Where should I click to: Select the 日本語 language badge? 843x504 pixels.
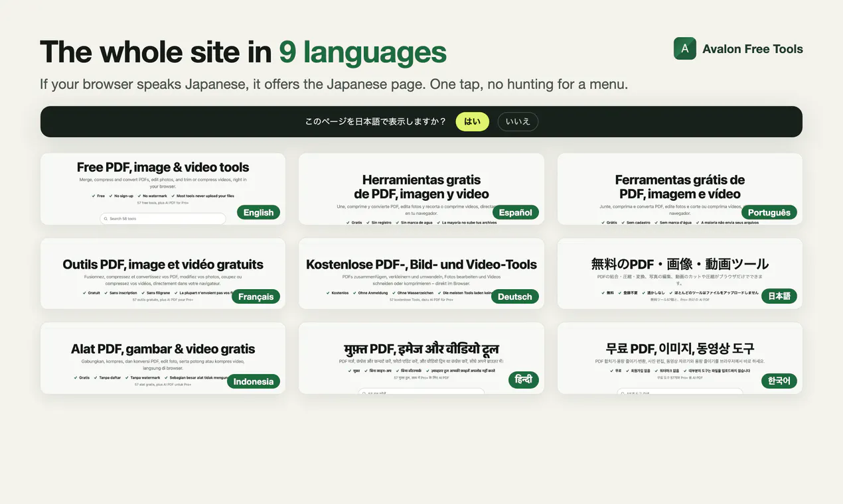(779, 296)
